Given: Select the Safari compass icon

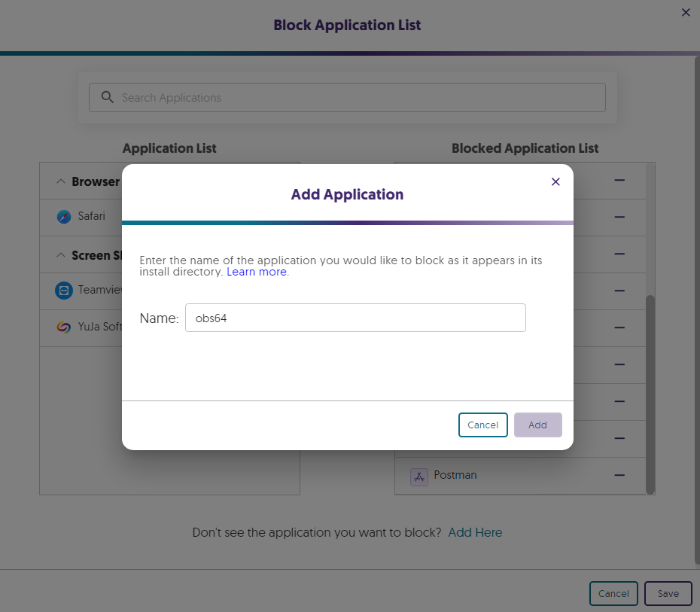Looking at the screenshot, I should pyautogui.click(x=64, y=217).
